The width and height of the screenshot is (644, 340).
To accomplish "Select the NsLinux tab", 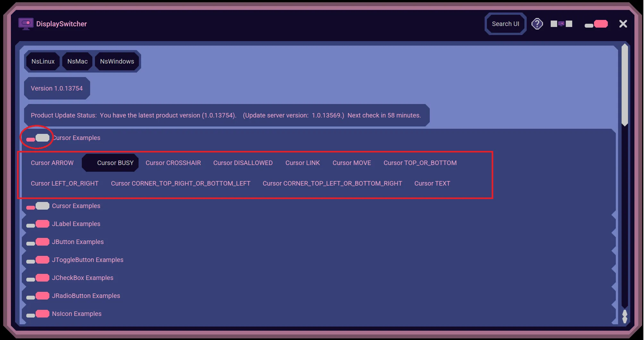I will point(43,61).
